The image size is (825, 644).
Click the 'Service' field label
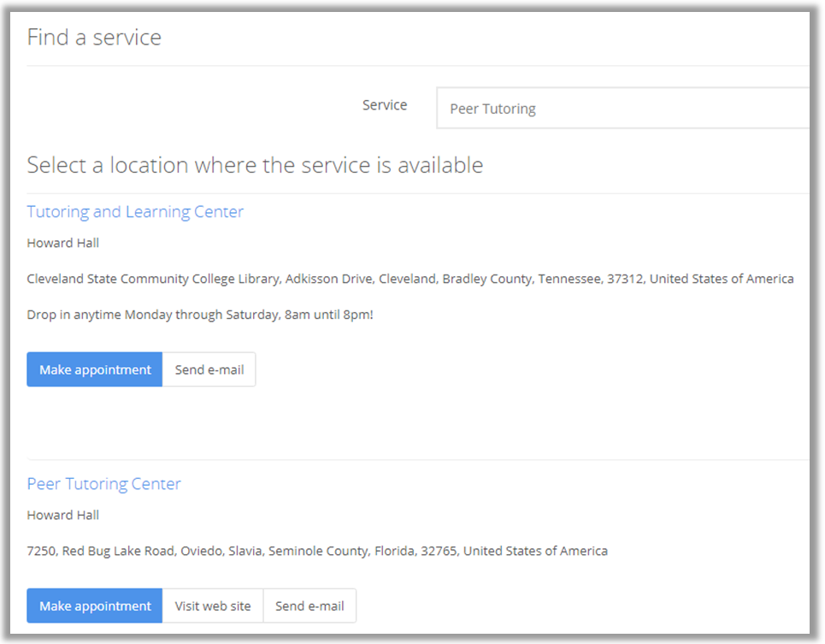click(x=385, y=105)
